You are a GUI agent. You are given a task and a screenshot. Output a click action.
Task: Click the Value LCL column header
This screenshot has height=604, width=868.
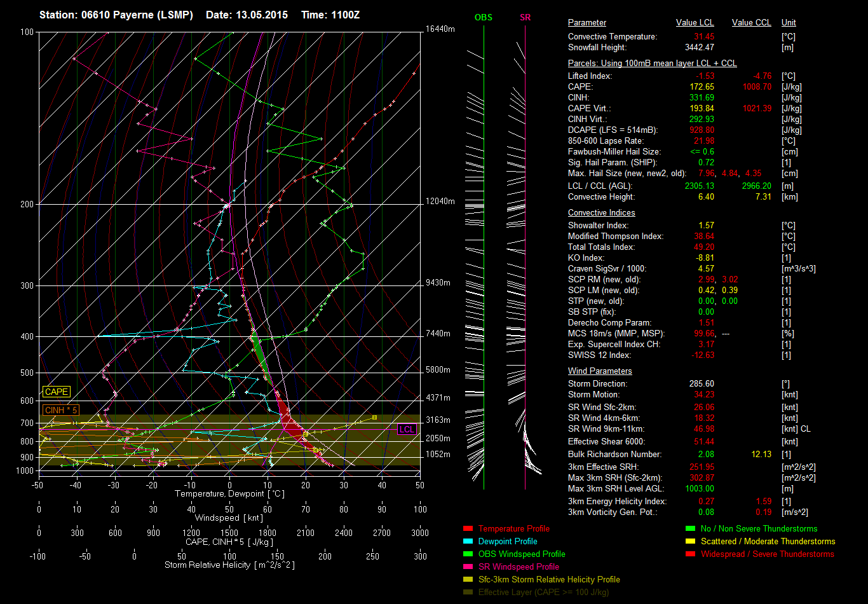(x=695, y=23)
